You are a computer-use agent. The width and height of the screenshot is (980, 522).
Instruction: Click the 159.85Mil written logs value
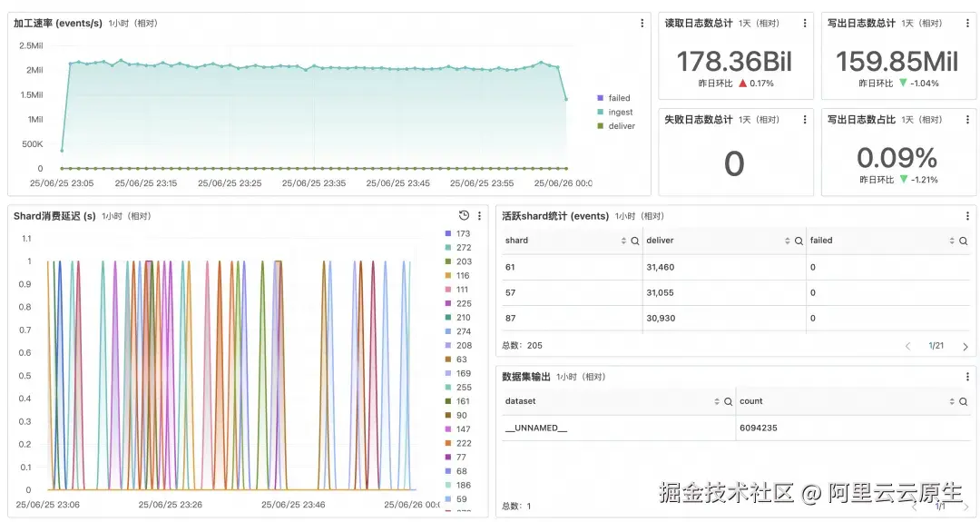pos(897,61)
